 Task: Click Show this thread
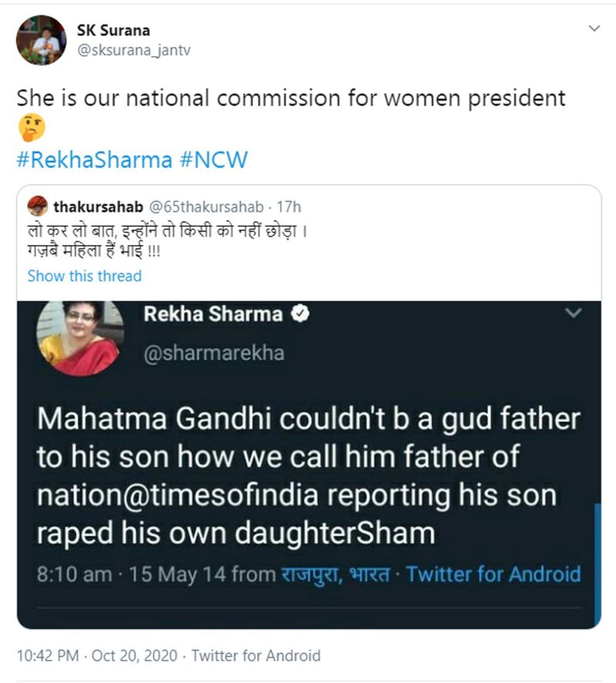pos(84,276)
